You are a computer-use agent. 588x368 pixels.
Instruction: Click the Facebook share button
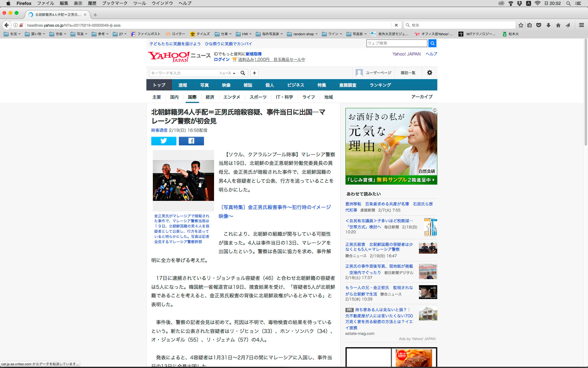click(x=191, y=141)
